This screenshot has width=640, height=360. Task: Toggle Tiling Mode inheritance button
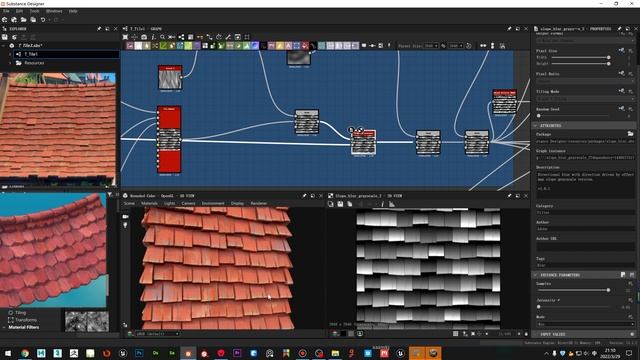(x=621, y=91)
